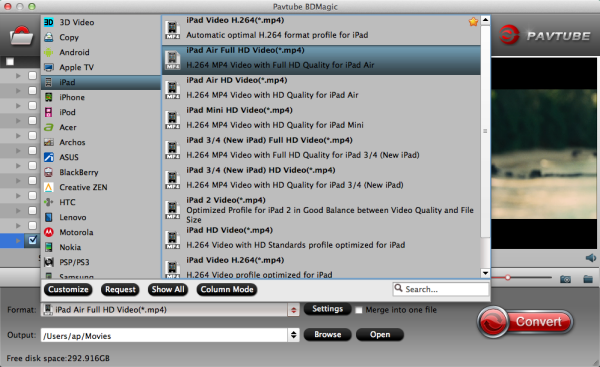Click the Archos category icon
600x367 pixels.
pyautogui.click(x=49, y=142)
